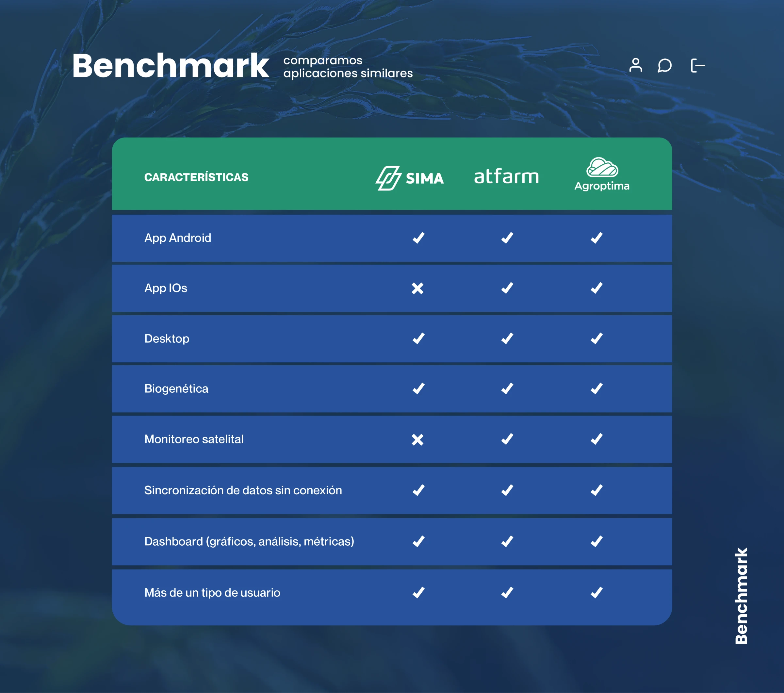
Task: Click SIMA checkmark in Desktop row
Action: pos(418,338)
